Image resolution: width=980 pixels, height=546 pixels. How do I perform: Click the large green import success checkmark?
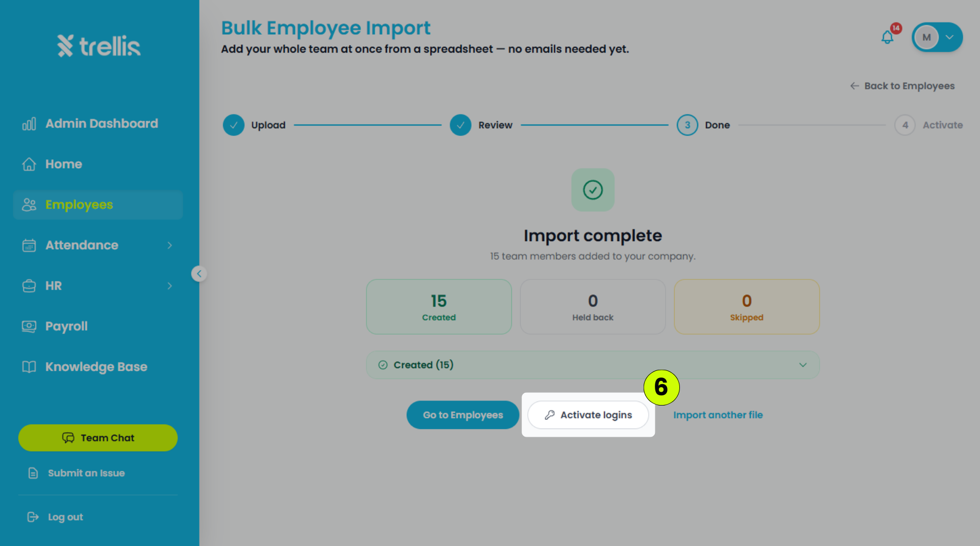click(593, 190)
